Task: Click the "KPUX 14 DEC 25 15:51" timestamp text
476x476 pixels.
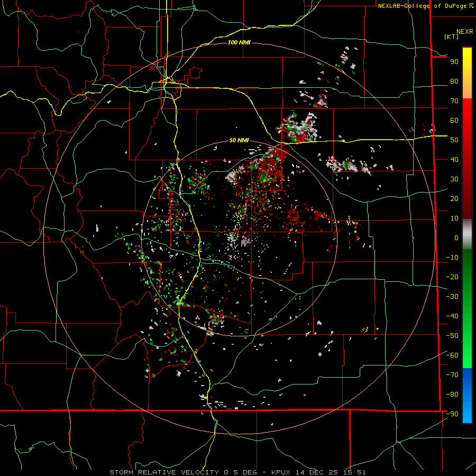Action: pos(318,472)
